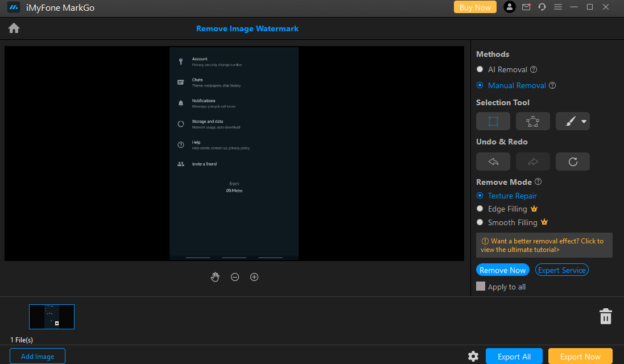Click the premium crown beside Smooth Filling

tap(544, 222)
